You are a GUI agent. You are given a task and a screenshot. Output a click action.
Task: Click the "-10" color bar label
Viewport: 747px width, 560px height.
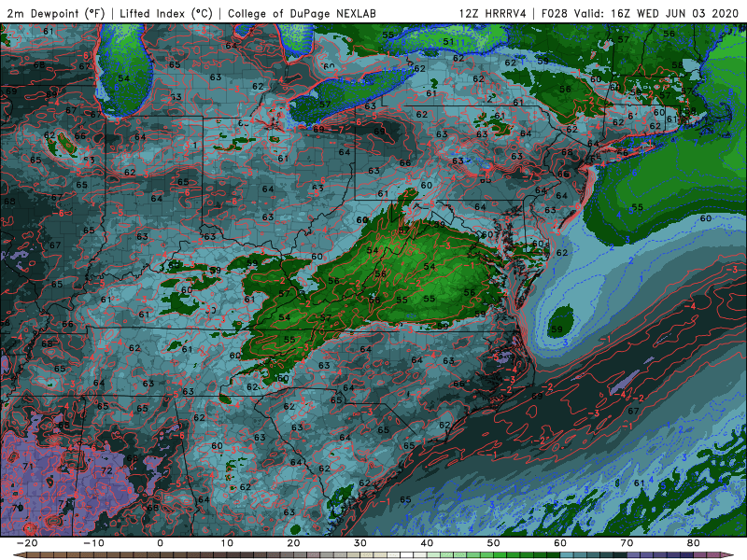(93, 543)
